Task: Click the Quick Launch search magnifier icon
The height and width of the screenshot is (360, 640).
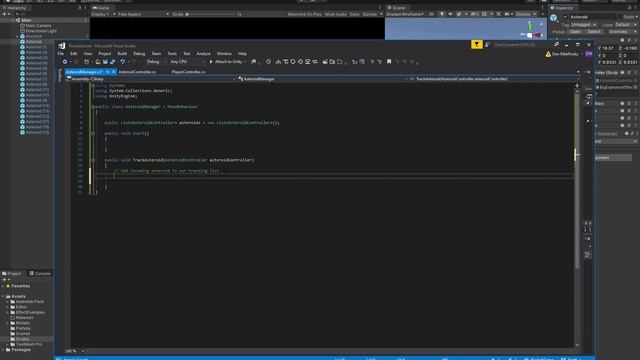Action: [x=557, y=44]
